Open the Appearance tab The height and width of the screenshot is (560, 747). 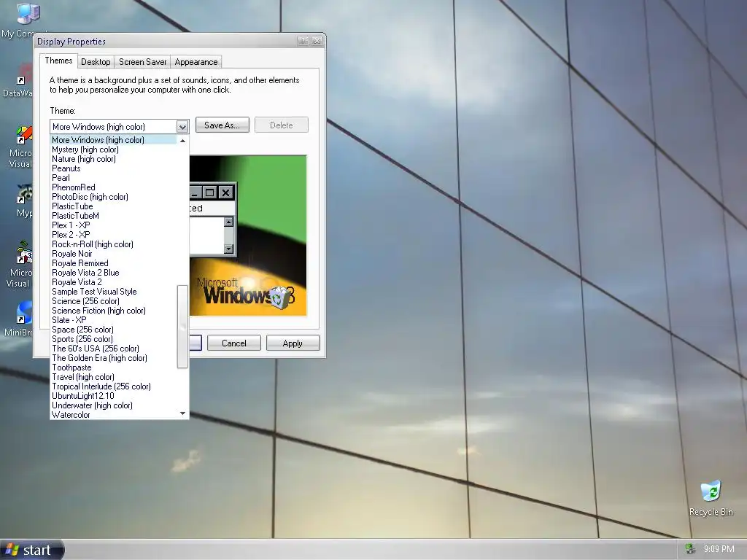(196, 62)
